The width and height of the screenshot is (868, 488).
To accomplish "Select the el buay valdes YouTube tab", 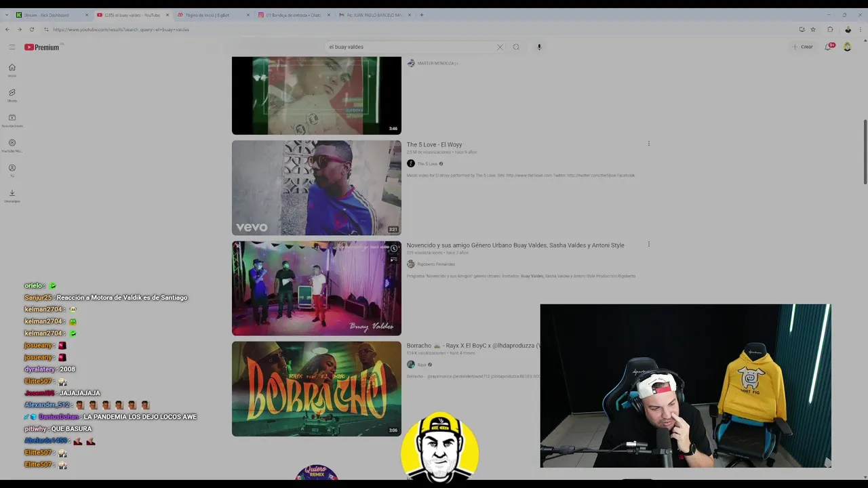I will pyautogui.click(x=132, y=15).
